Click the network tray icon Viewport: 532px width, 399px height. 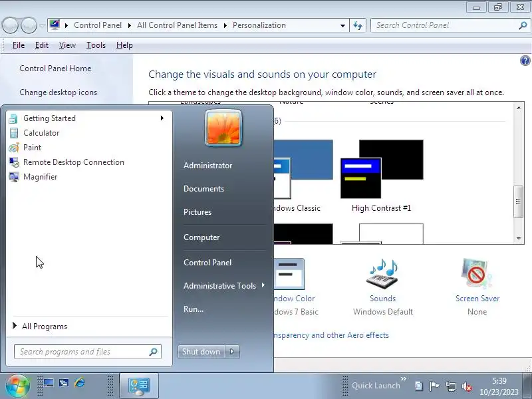point(451,386)
